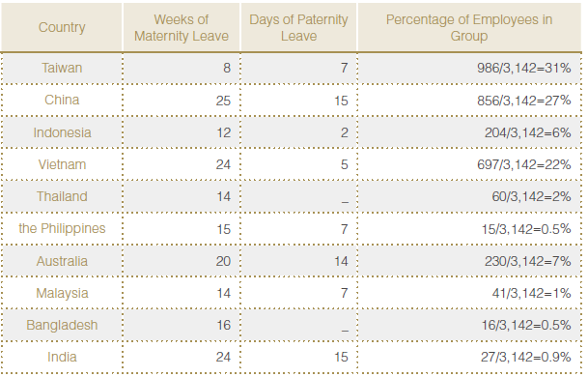
Task: Select the Philippines row label
Action: click(62, 229)
